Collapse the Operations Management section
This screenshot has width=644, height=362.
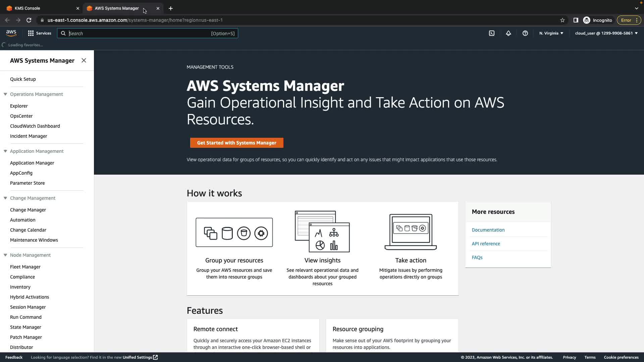click(5, 94)
